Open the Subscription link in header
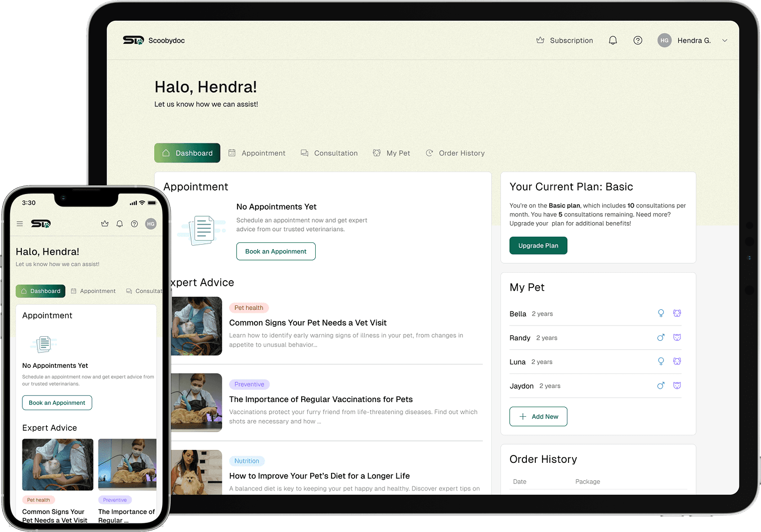This screenshot has width=761, height=532. click(565, 40)
